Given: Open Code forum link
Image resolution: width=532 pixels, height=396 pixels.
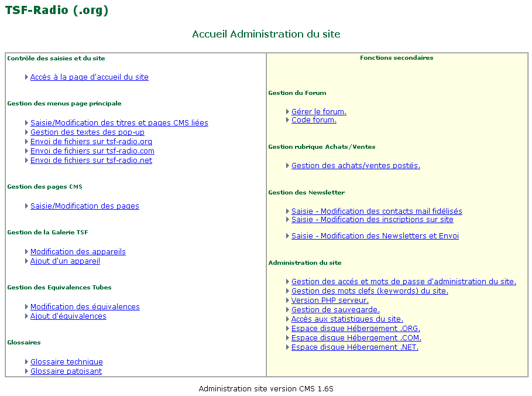Looking at the screenshot, I should tap(314, 120).
